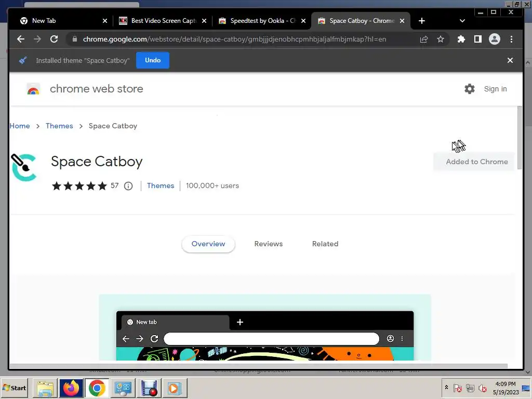Switch to the Reviews tab
Screen dimensions: 532x399
click(269, 244)
